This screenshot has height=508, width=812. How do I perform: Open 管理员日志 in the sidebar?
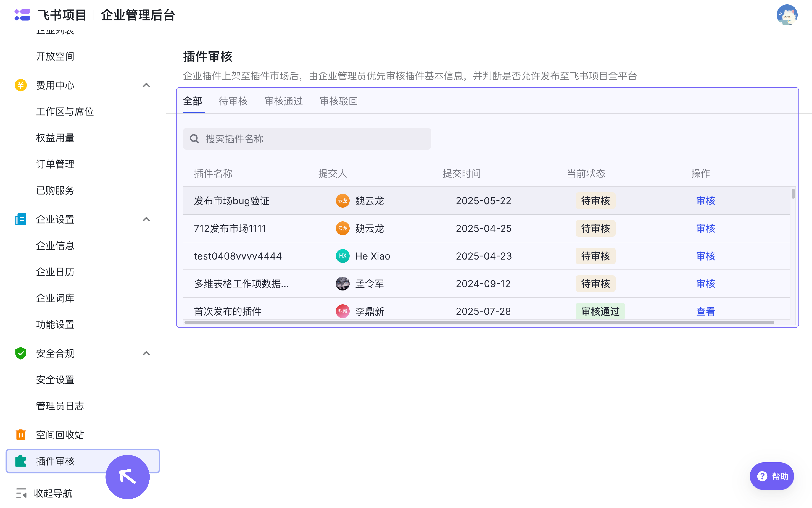pyautogui.click(x=60, y=406)
